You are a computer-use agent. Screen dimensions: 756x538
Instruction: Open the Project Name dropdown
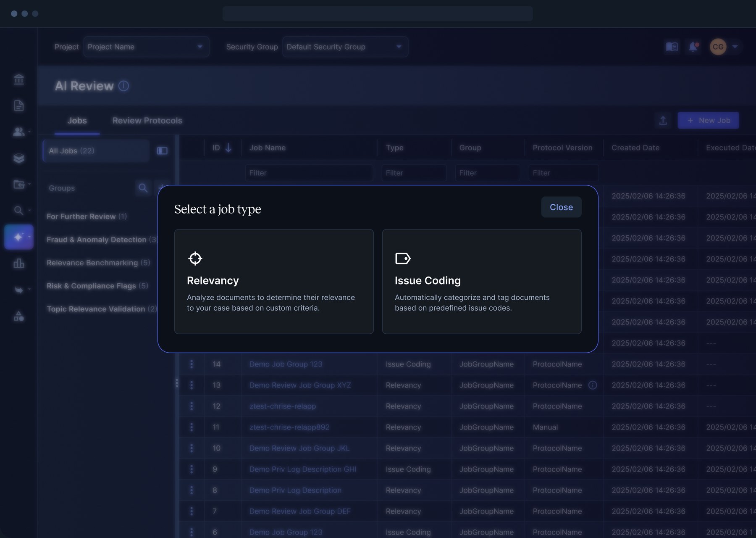coord(146,47)
